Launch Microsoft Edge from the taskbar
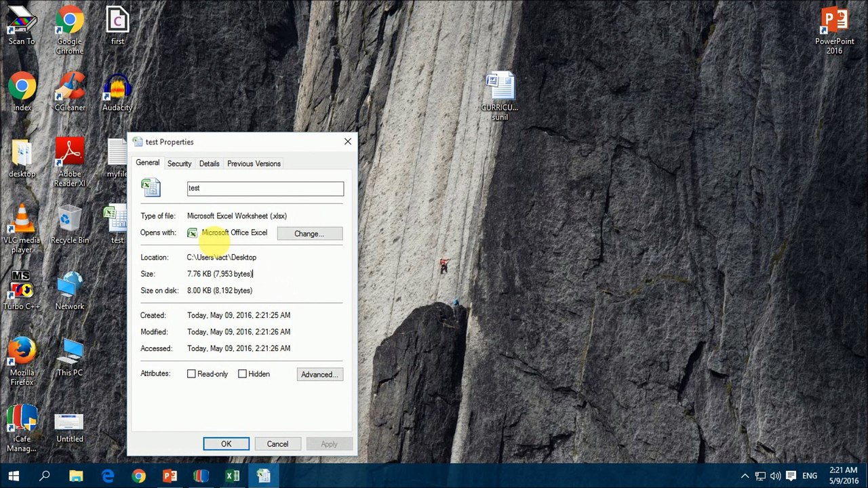 point(107,476)
